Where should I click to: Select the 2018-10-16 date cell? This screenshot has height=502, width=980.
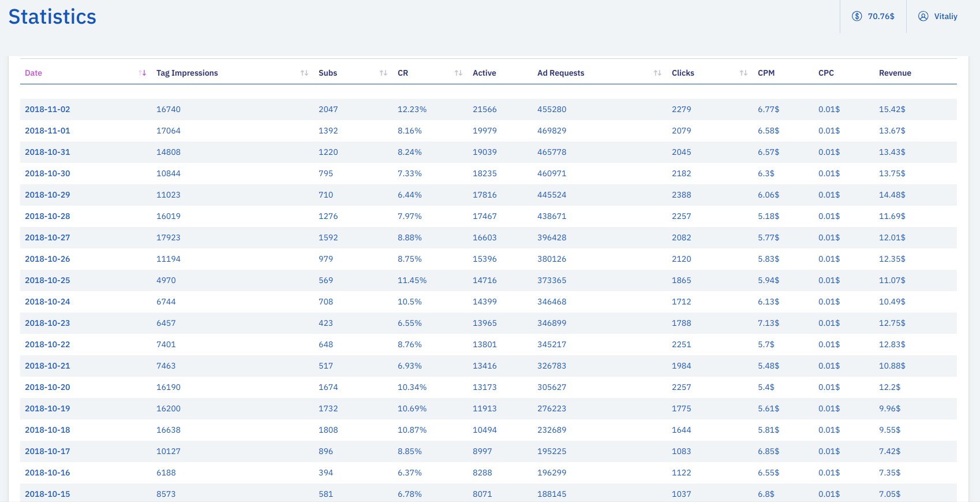(x=47, y=473)
